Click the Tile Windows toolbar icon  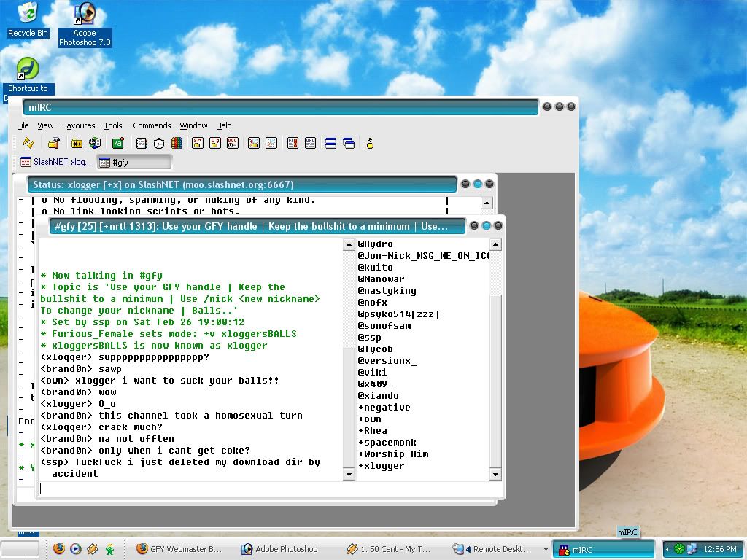click(x=330, y=143)
